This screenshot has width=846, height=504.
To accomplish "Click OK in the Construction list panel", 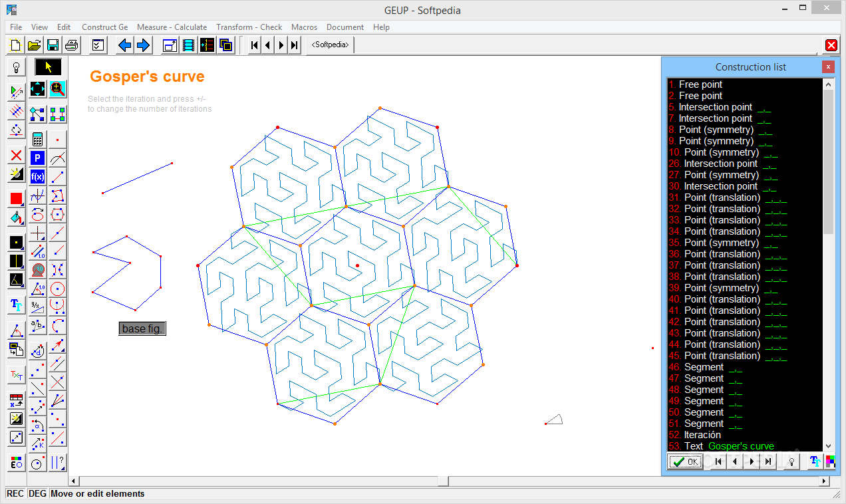I will click(x=685, y=461).
